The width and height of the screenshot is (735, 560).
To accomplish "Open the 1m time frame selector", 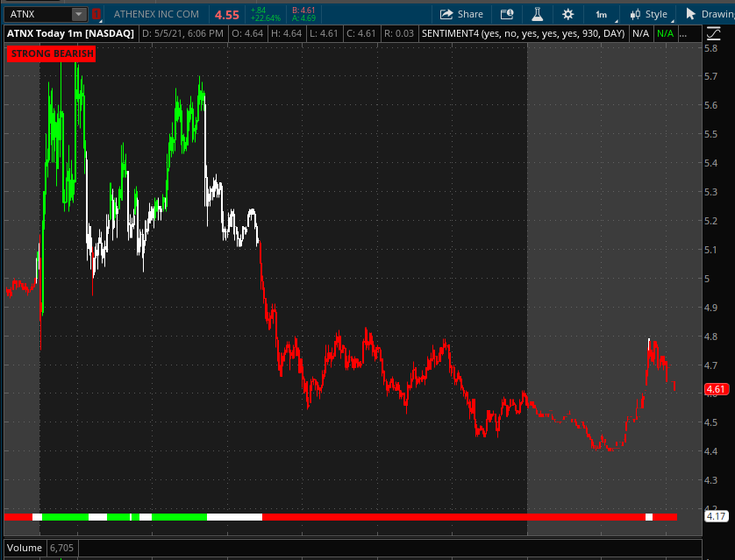I will pos(602,15).
